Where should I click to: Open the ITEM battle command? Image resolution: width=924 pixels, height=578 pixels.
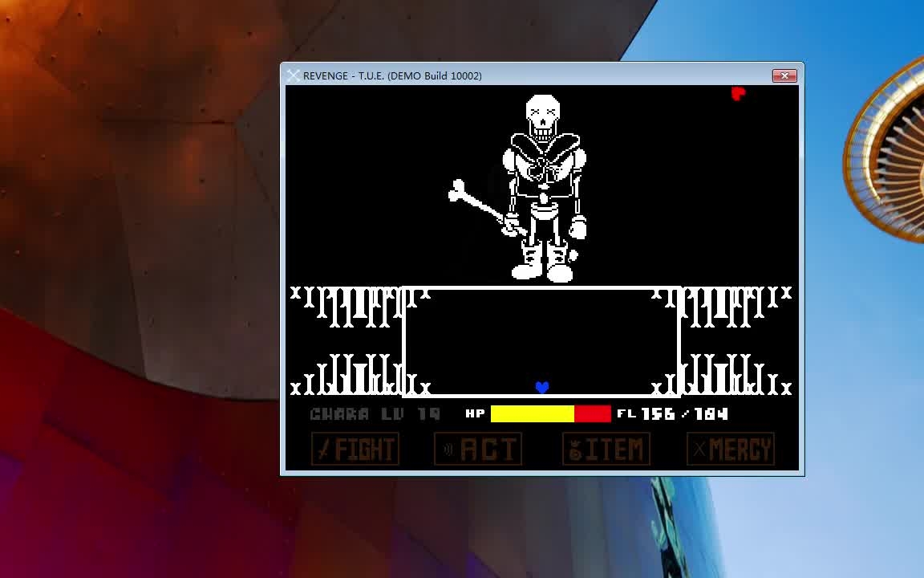pyautogui.click(x=606, y=449)
